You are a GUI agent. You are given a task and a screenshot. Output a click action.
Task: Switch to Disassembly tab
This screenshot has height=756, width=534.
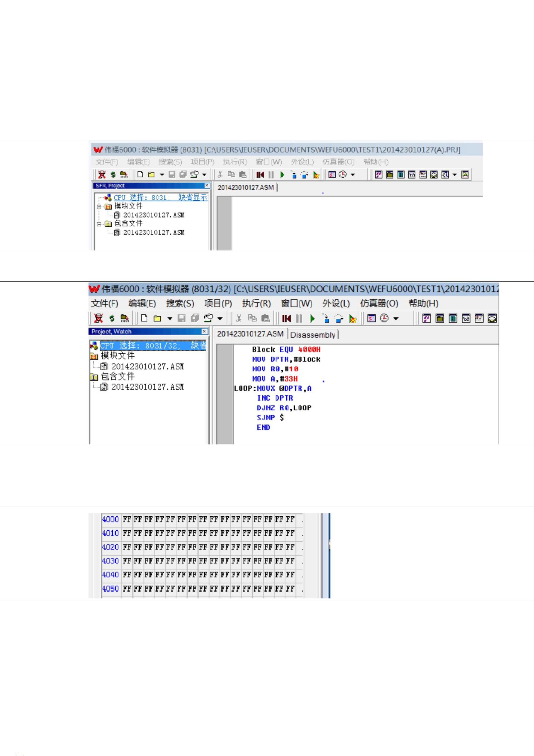pos(313,335)
